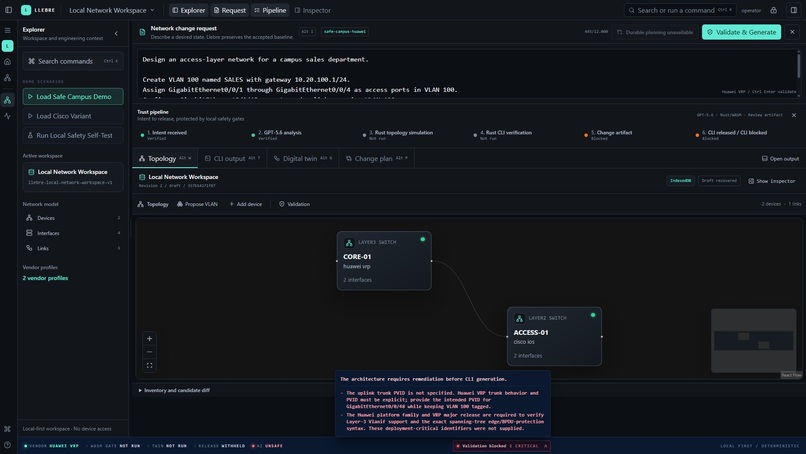Select the highlighted green topology rail icon

click(7, 100)
